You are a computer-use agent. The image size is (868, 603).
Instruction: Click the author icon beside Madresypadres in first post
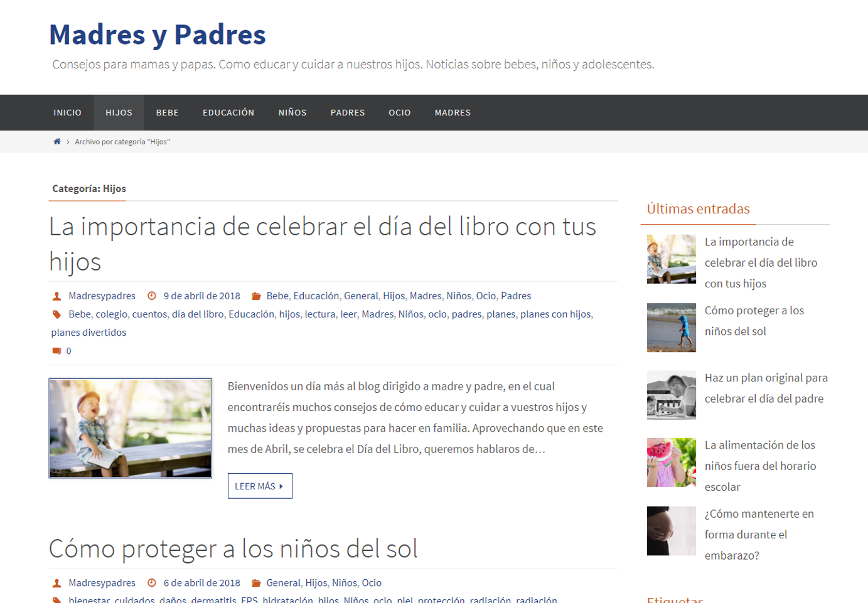tap(56, 296)
